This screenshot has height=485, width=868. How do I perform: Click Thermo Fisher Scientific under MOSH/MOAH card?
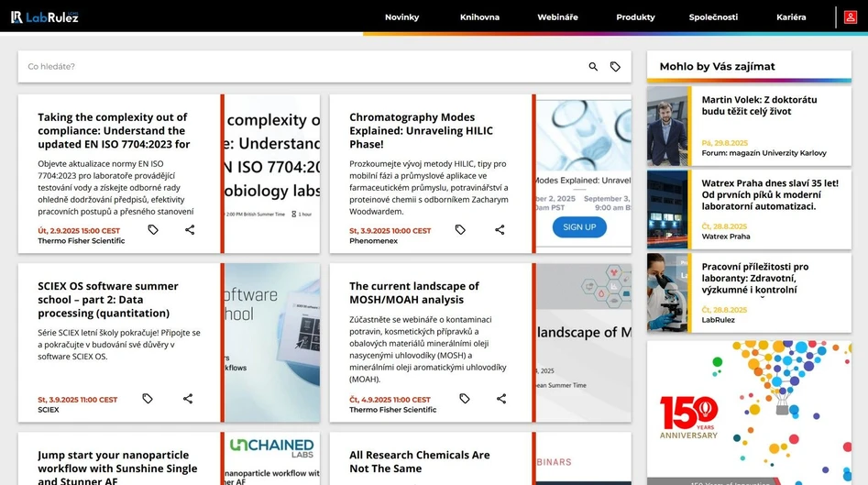[x=392, y=410]
